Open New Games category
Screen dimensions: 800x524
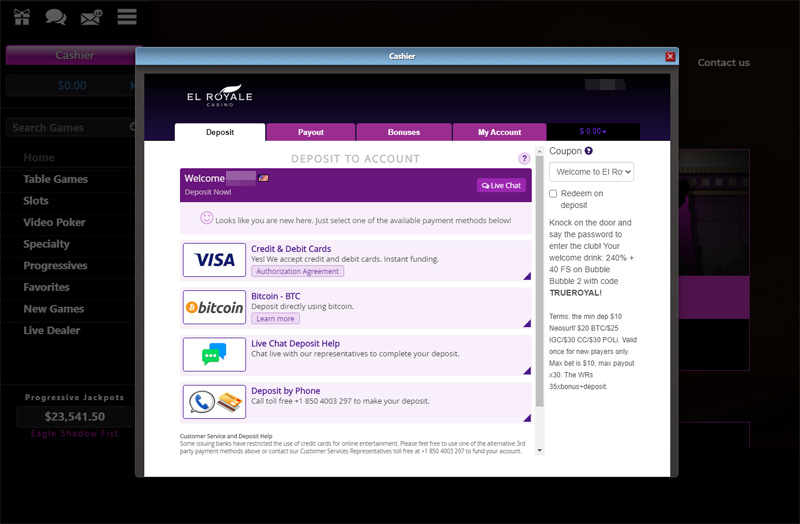click(54, 309)
